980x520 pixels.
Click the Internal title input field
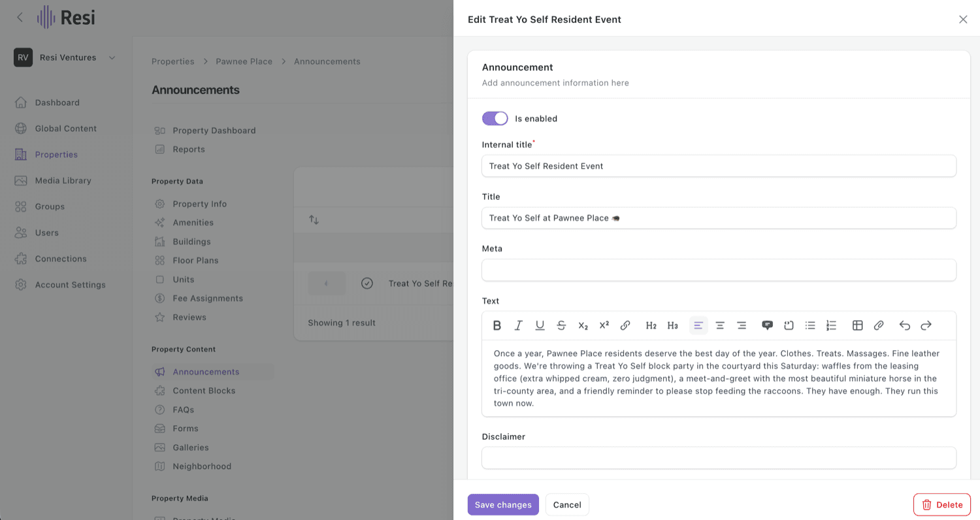point(719,166)
